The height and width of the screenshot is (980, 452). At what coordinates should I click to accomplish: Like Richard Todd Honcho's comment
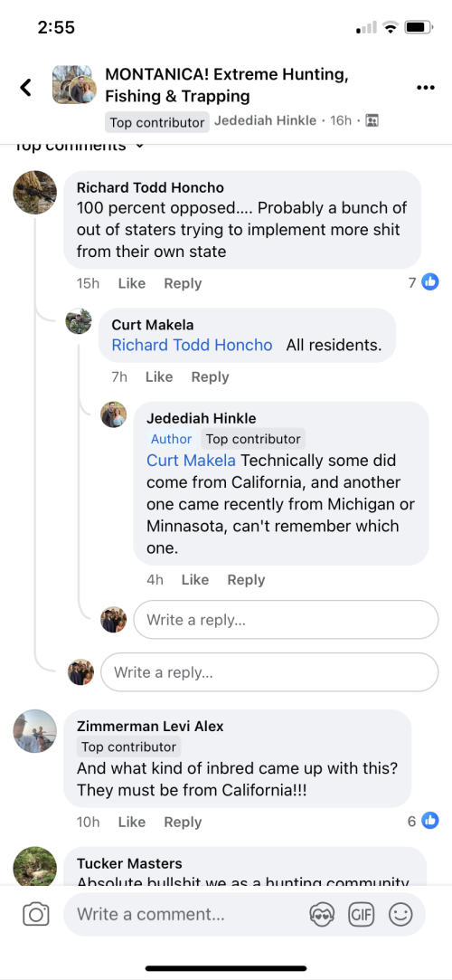pos(131,283)
